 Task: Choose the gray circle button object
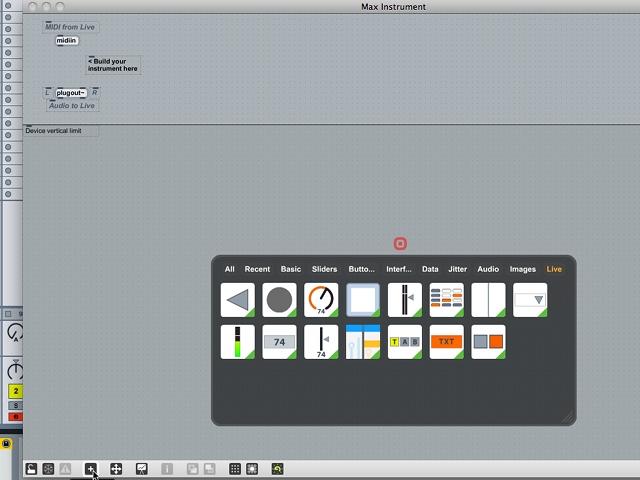[x=279, y=300]
